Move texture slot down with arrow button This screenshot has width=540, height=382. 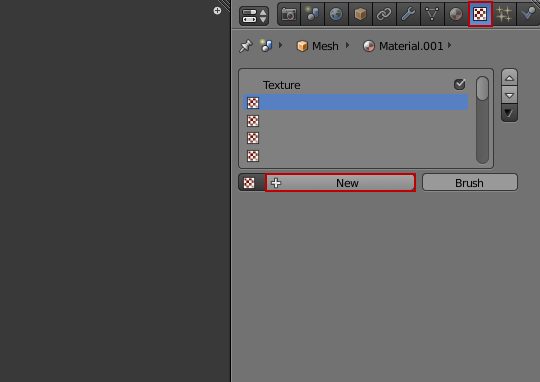(509, 95)
